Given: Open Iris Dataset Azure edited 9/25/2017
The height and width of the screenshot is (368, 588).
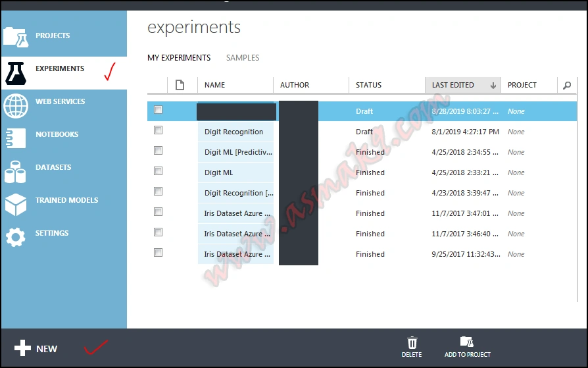Looking at the screenshot, I should 237,254.
